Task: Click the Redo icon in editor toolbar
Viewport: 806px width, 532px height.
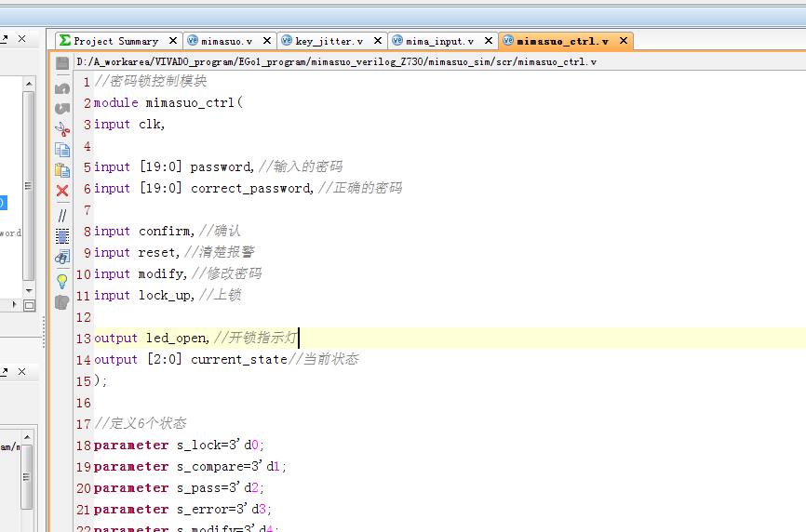Action: coord(62,109)
